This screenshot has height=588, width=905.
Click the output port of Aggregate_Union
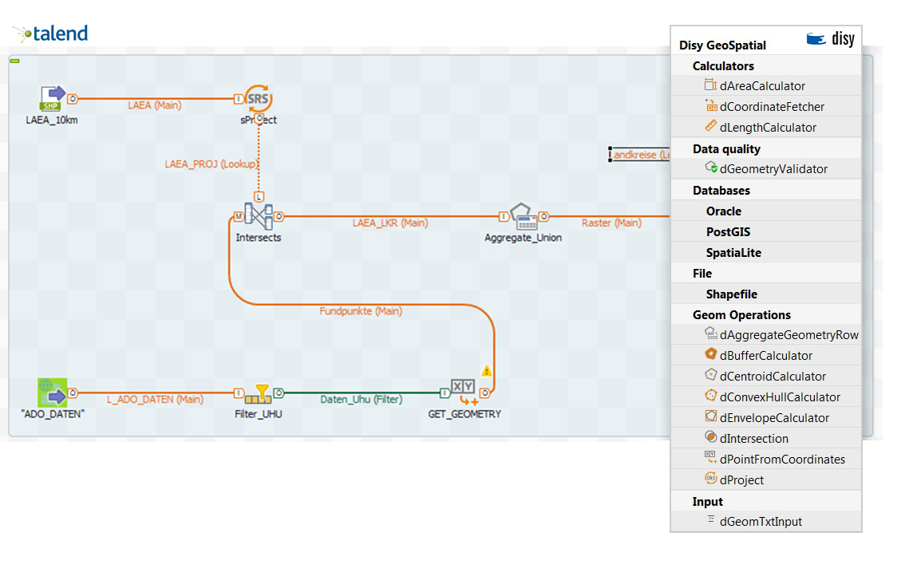pyautogui.click(x=543, y=216)
